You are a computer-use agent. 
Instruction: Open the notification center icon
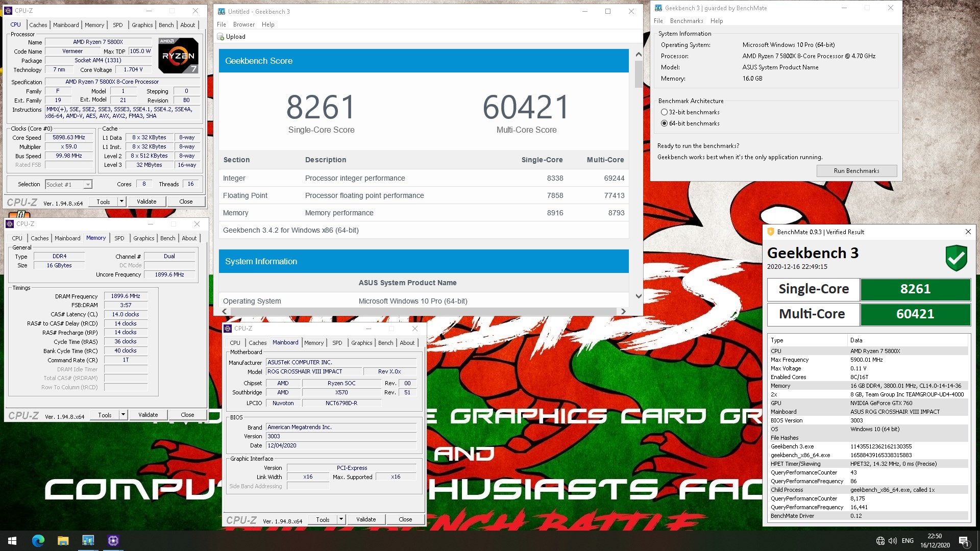click(964, 541)
